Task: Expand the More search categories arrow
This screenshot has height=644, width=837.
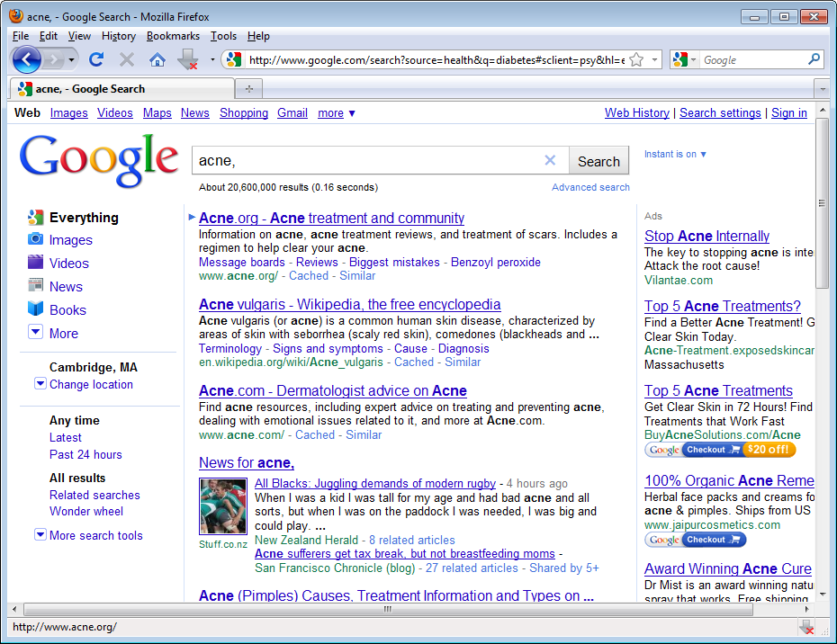Action: click(x=35, y=332)
